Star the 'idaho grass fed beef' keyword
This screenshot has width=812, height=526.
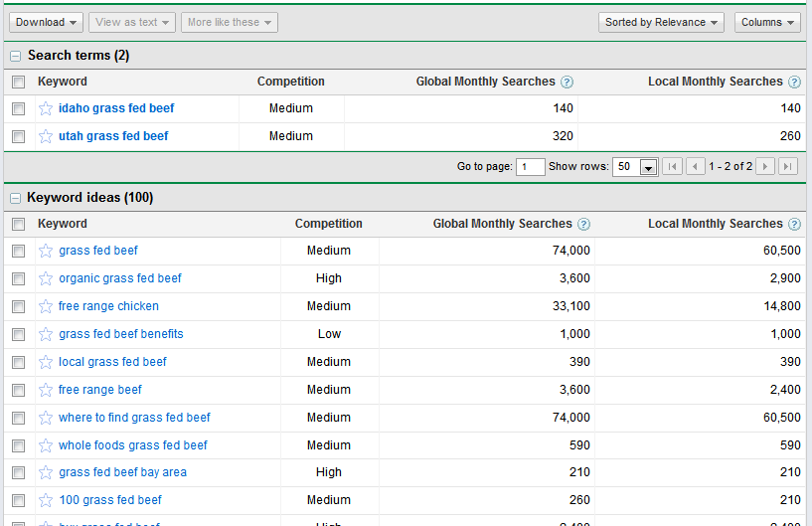point(46,108)
